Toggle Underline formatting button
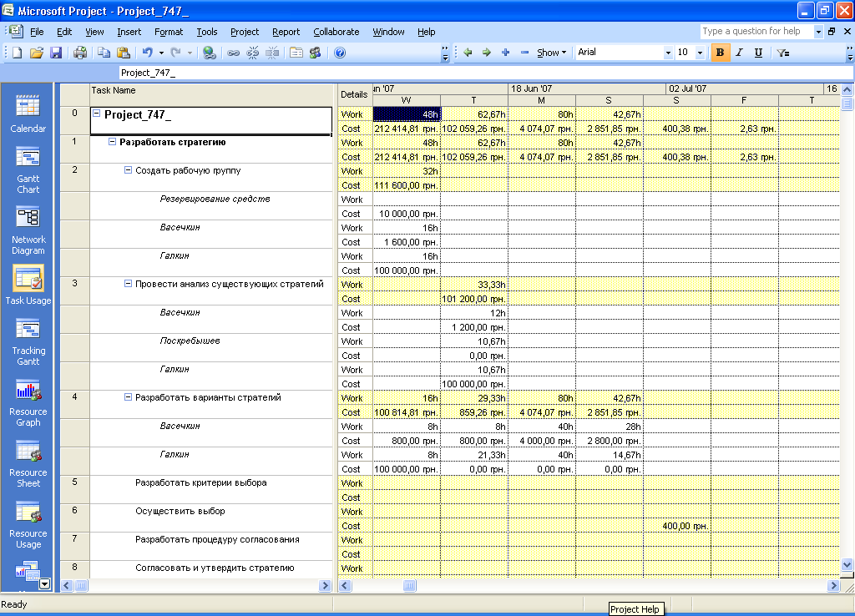 pyautogui.click(x=758, y=53)
